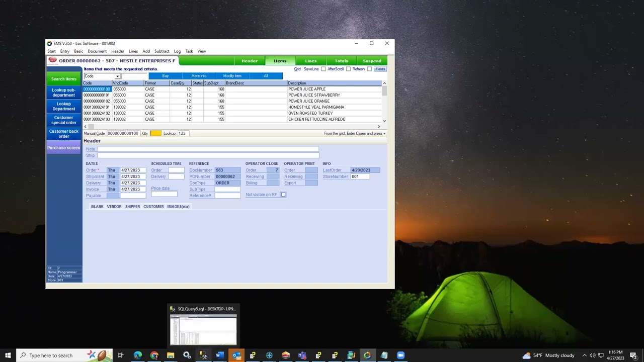Switch to the CUSTOMER sub-tab

[x=153, y=207]
